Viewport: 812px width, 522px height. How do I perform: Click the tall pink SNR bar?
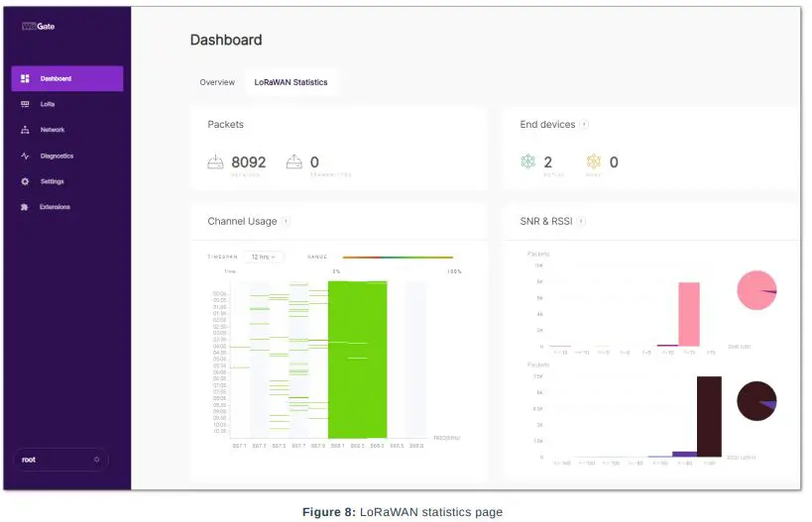click(689, 314)
